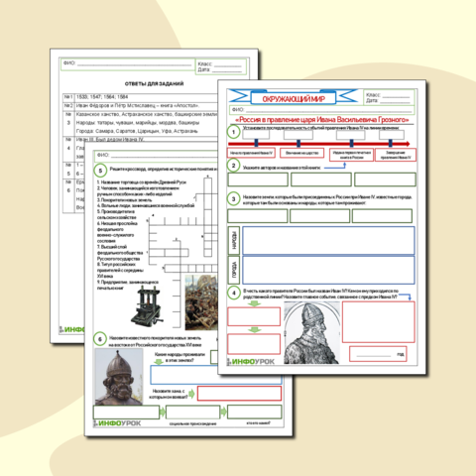Click the bronze bust of helmeted warrior
This screenshot has width=476, height=476.
pos(119,377)
